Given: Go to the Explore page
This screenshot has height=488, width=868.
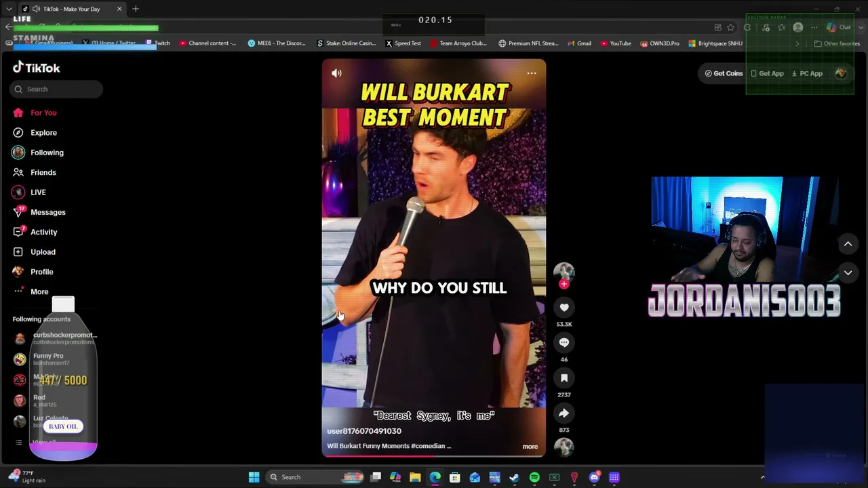Looking at the screenshot, I should pyautogui.click(x=35, y=133).
